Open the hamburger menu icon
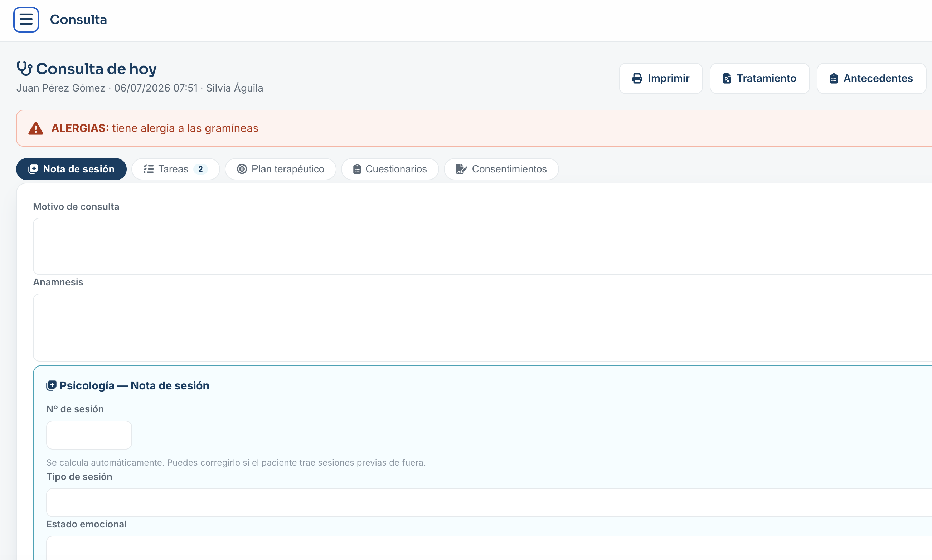The height and width of the screenshot is (560, 932). [26, 19]
